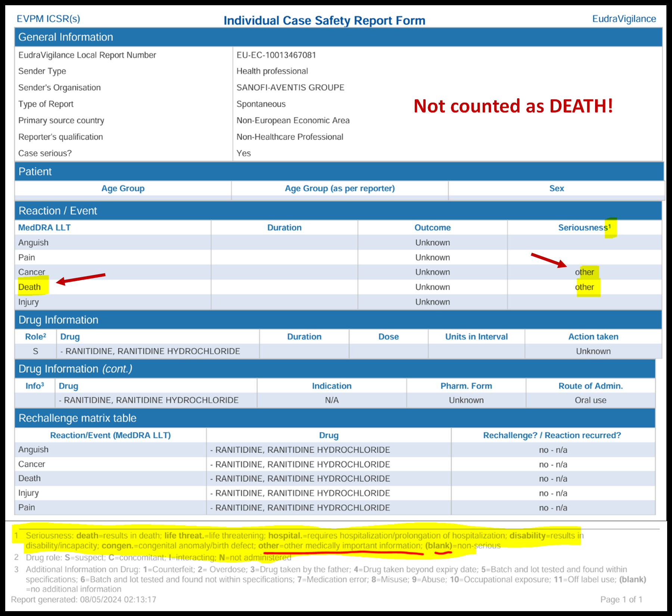Click the Non-Healthcare Professional value
Viewport: 672px width, 616px height.
pyautogui.click(x=290, y=137)
